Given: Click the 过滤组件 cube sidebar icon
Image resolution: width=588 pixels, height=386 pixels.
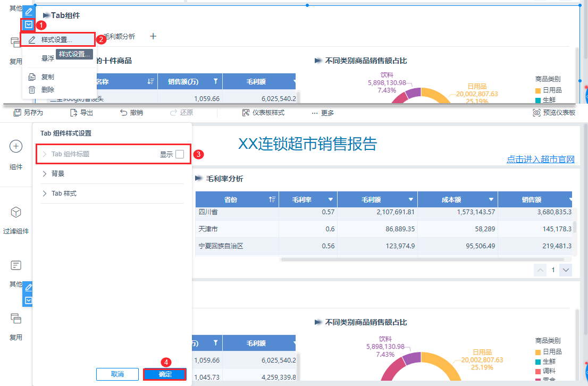Looking at the screenshot, I should click(x=16, y=212).
